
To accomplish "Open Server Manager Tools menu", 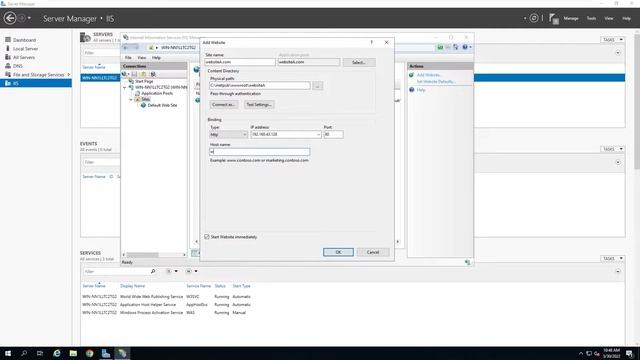I will [591, 18].
